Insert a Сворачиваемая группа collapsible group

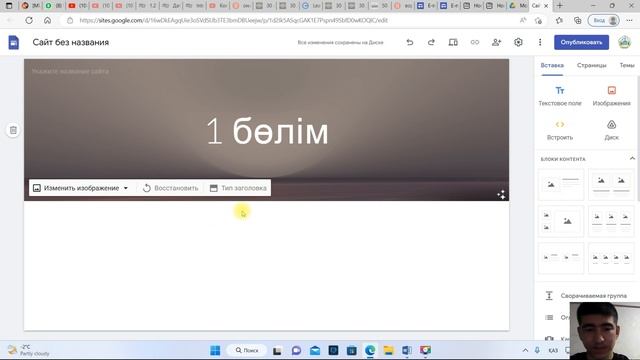coord(586,296)
